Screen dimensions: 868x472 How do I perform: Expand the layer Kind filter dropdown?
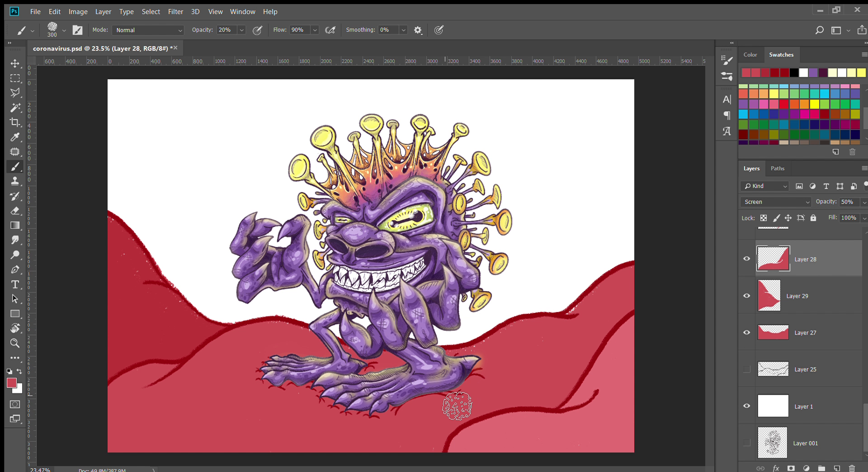[x=765, y=186]
